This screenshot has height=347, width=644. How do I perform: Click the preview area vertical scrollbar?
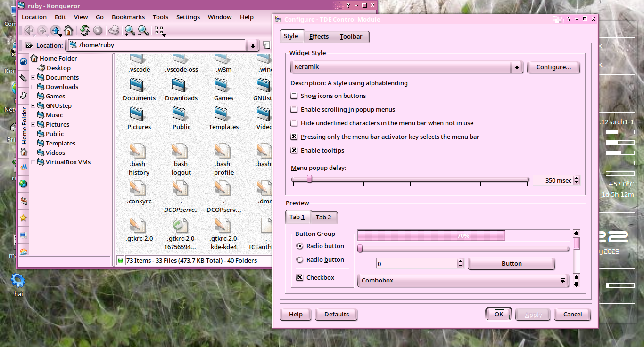point(576,258)
